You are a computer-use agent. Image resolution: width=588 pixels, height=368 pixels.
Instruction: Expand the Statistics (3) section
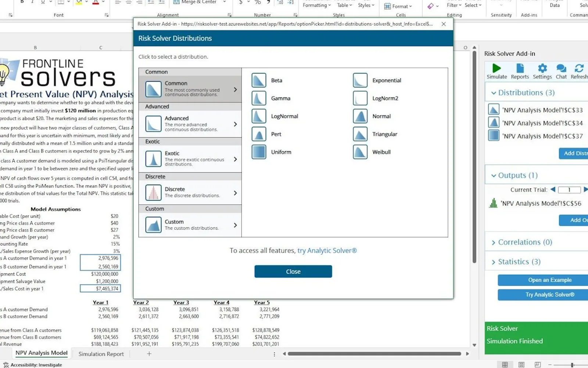point(494,262)
